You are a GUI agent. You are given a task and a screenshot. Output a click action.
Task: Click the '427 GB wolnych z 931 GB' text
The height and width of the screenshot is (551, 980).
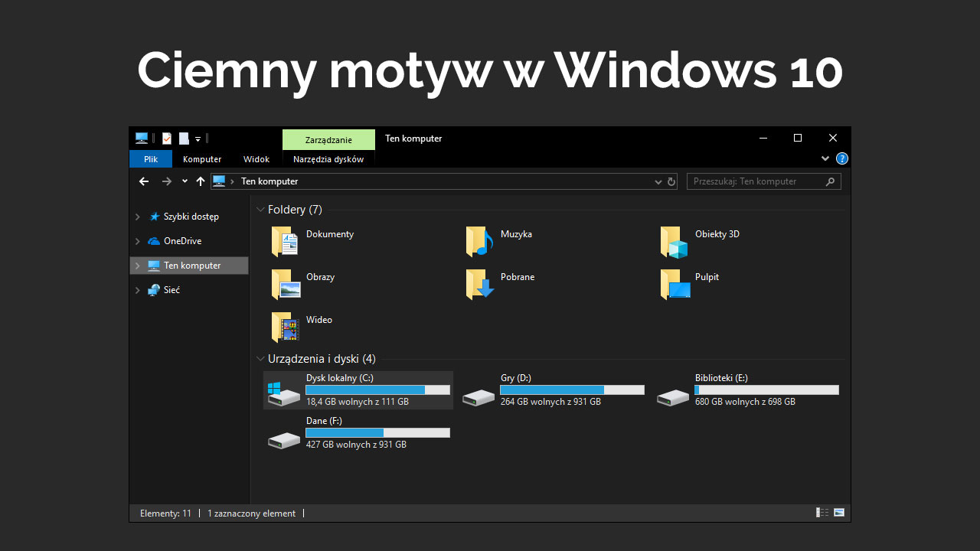point(356,445)
